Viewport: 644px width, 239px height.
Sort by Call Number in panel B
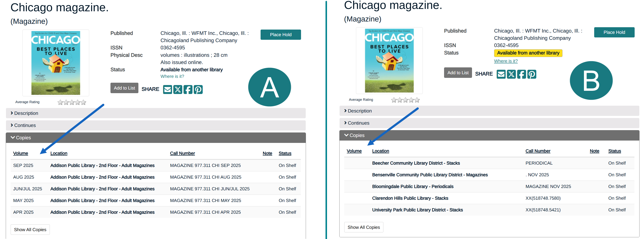tap(538, 151)
